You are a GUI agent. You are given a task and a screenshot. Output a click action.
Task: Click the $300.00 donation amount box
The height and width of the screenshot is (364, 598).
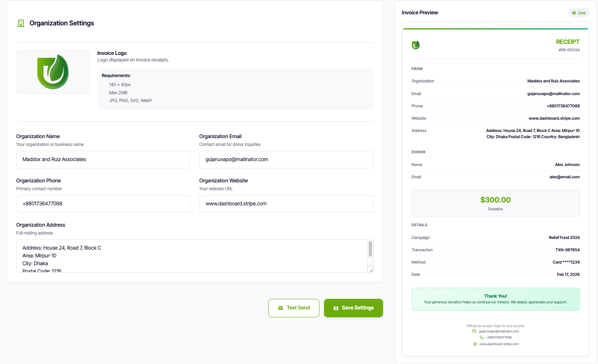click(x=495, y=202)
